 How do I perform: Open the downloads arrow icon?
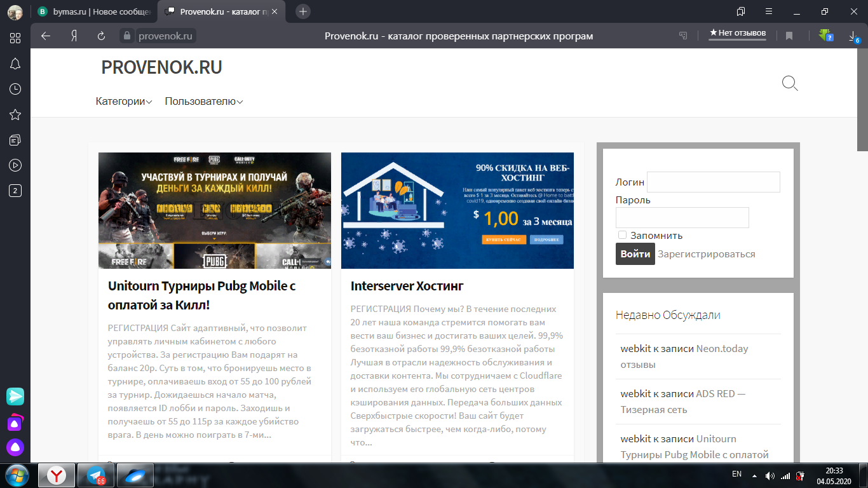point(853,36)
